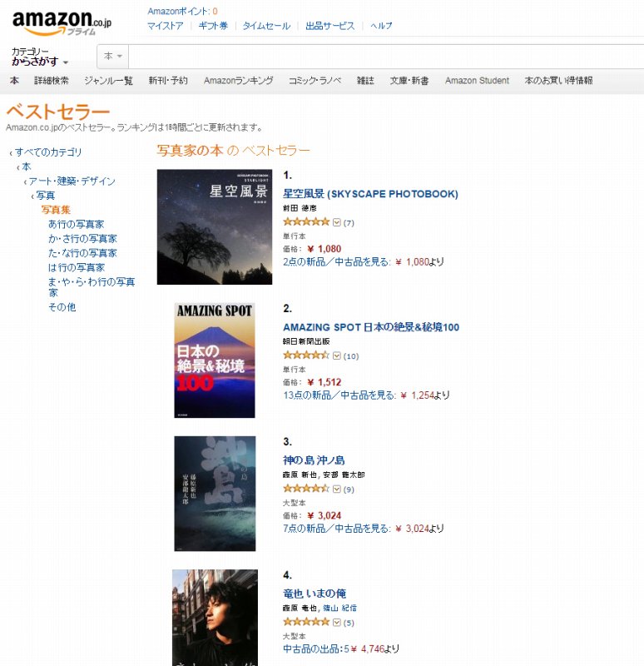Image resolution: width=644 pixels, height=666 pixels.
Task: Expand カテゴリーからさがす menu
Action: click(40, 57)
